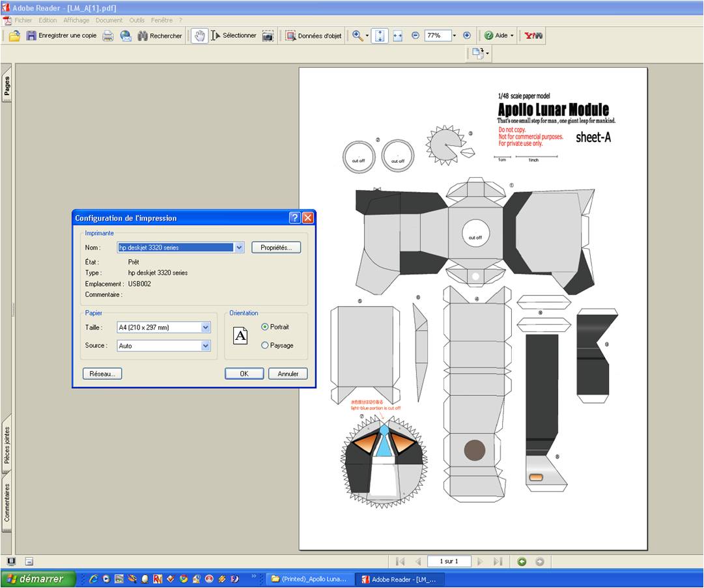
Task: Open the Commentaires side tab
Action: tap(7, 503)
